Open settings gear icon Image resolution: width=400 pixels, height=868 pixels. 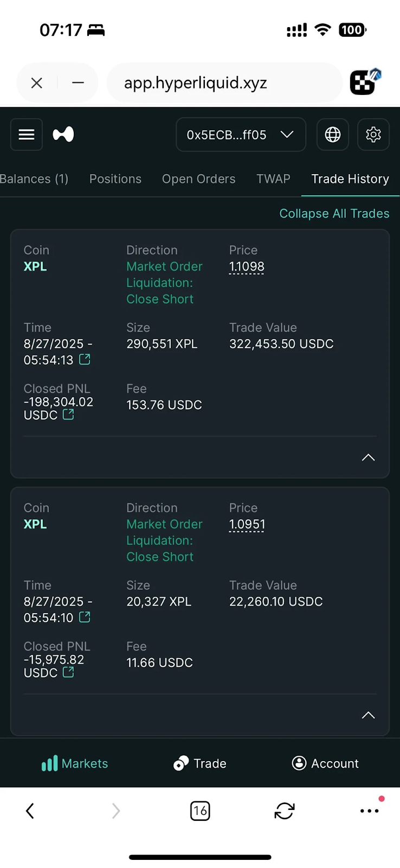tap(373, 135)
